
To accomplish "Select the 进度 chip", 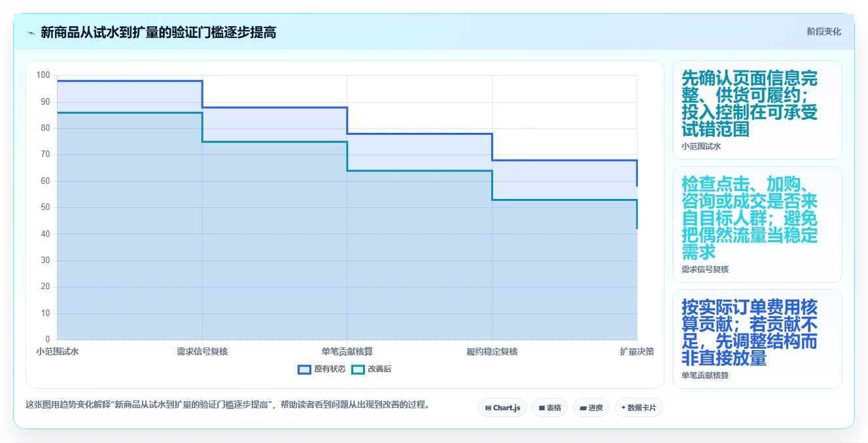I will tap(591, 408).
